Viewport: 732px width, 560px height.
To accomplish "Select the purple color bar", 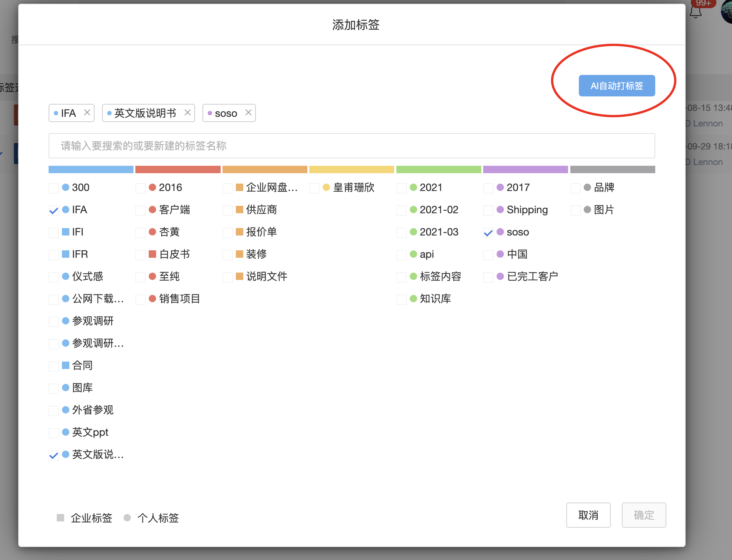I will pyautogui.click(x=525, y=169).
